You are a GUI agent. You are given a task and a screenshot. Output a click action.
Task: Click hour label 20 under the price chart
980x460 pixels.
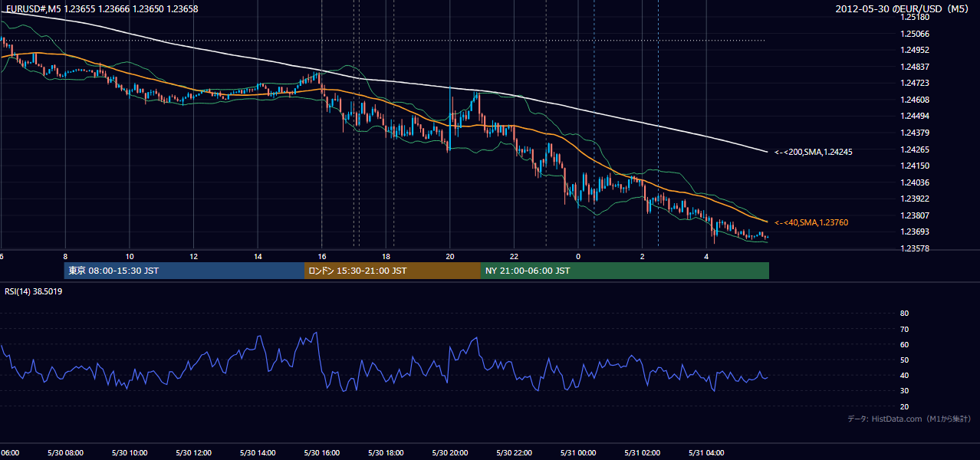(450, 257)
